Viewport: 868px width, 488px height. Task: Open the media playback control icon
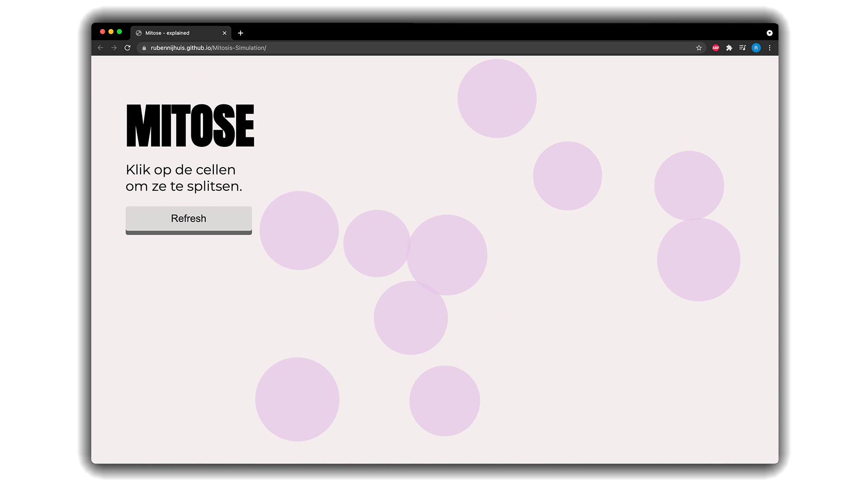742,47
